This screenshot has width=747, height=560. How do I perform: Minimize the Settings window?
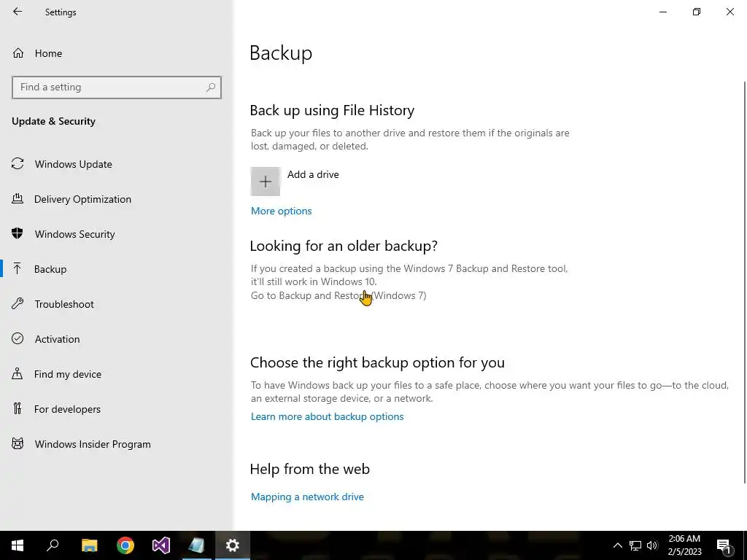(x=663, y=12)
